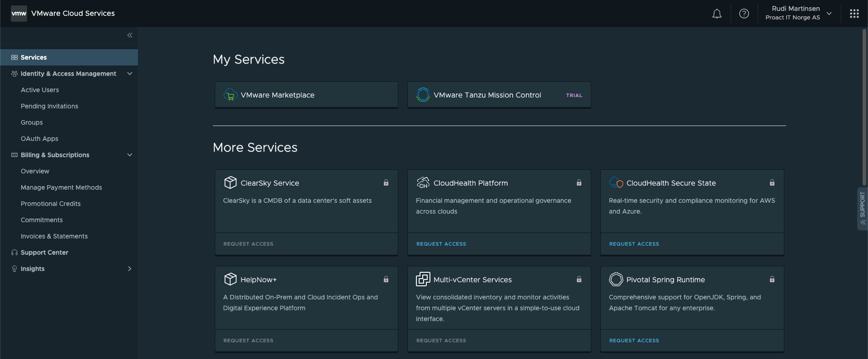Click the Multi-vCenter Services icon
This screenshot has width=868, height=359.
coord(423,279)
